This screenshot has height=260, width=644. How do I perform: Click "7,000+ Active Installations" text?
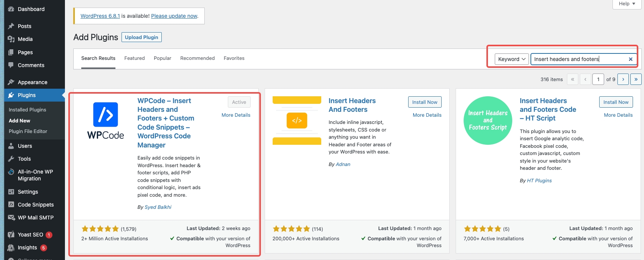pos(494,239)
